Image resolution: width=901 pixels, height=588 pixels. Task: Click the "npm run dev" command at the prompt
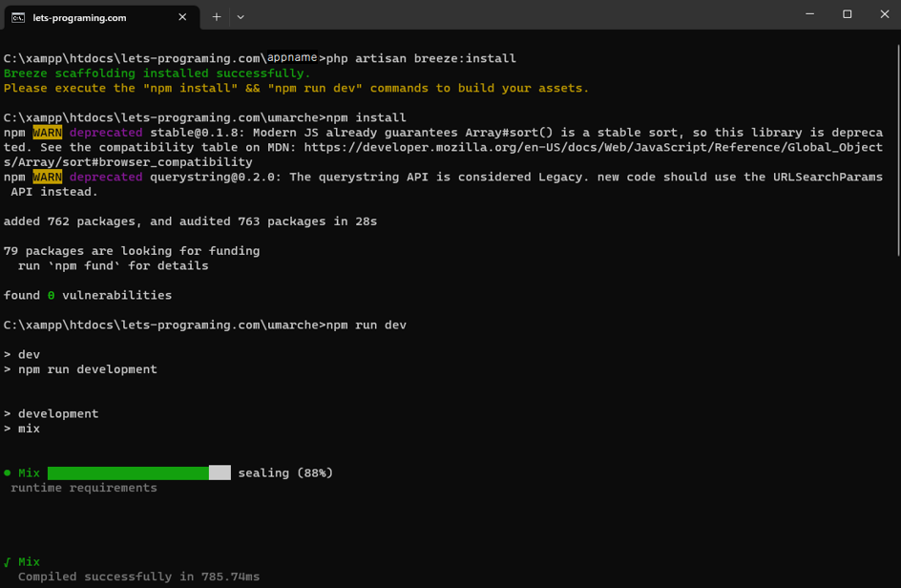click(367, 325)
